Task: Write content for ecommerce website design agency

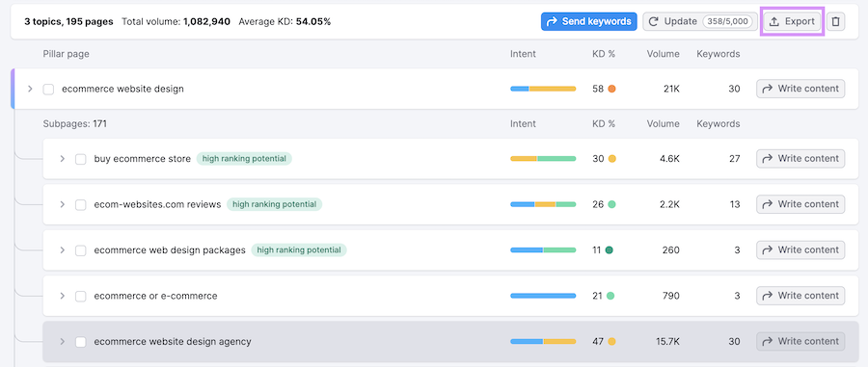Action: (x=800, y=341)
